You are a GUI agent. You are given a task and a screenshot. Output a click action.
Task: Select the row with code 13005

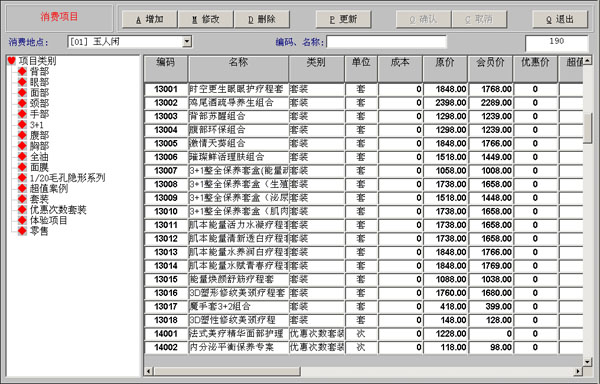coord(364,143)
